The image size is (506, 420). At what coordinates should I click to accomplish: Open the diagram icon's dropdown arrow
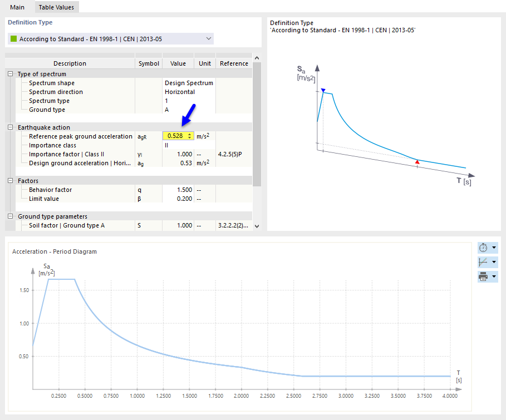click(x=494, y=261)
